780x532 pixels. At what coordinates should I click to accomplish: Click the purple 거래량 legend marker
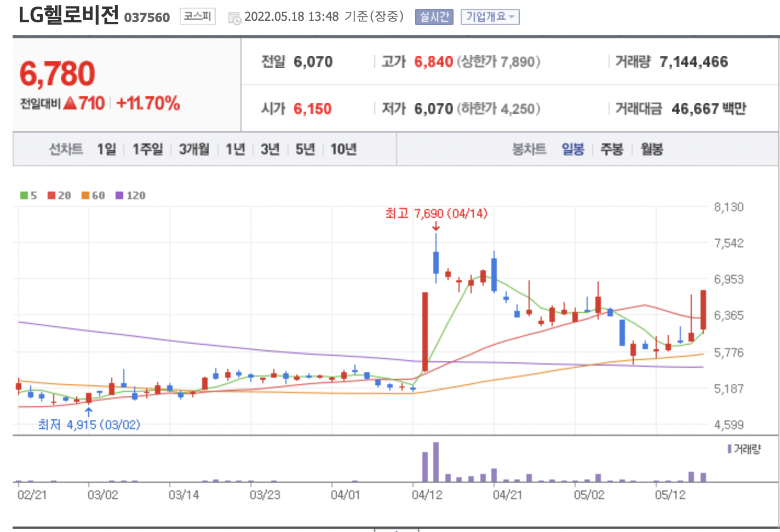point(730,449)
